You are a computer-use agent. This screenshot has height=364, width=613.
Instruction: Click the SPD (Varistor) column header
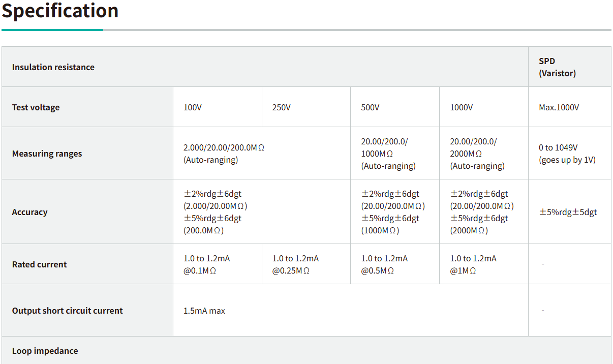(x=557, y=67)
